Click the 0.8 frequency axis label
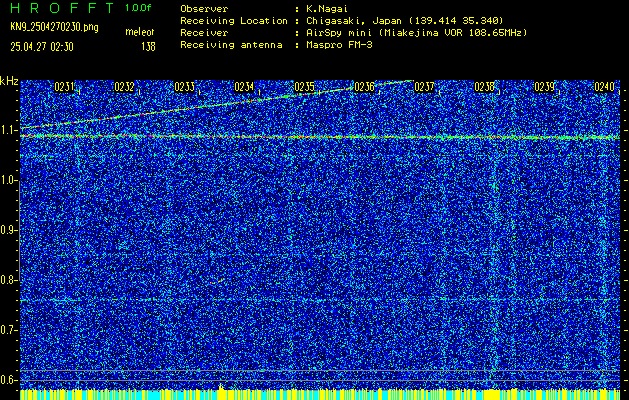Image resolution: width=629 pixels, height=400 pixels. click(8, 280)
